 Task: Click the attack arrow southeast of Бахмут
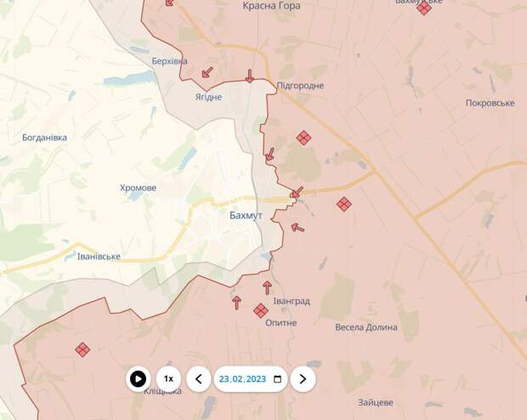click(x=297, y=228)
